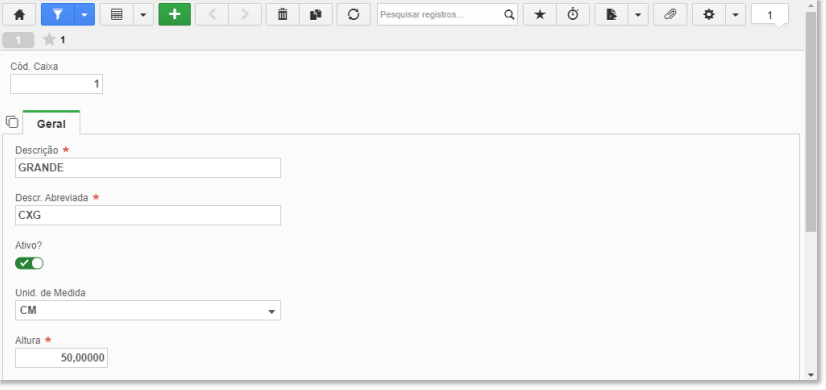
Task: Click the Altura field with 50,00000
Action: [61, 358]
